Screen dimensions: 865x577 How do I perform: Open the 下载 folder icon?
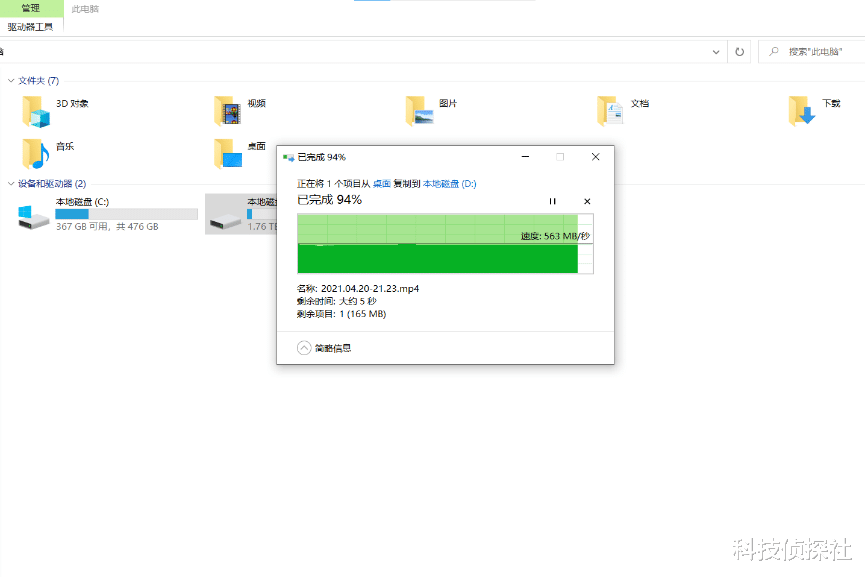coord(802,111)
